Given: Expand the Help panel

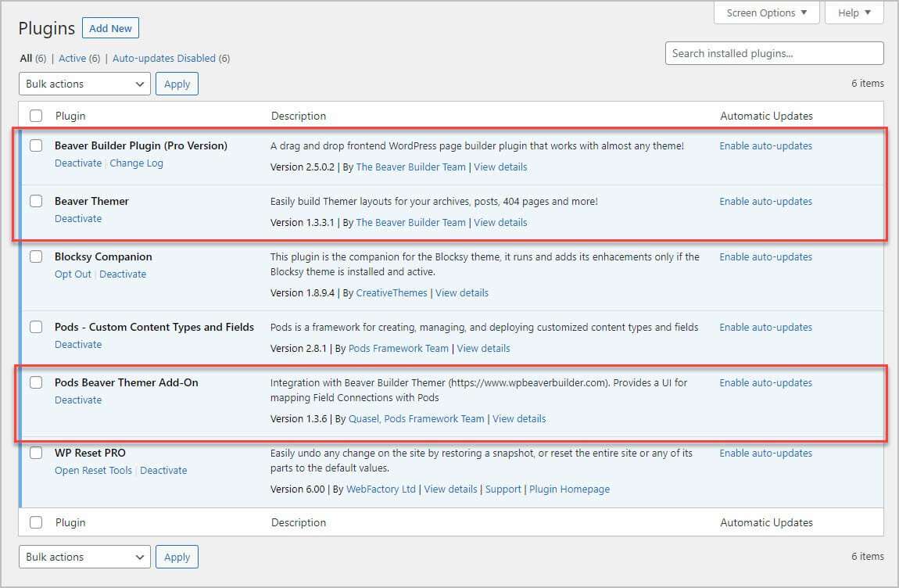Looking at the screenshot, I should click(x=854, y=13).
